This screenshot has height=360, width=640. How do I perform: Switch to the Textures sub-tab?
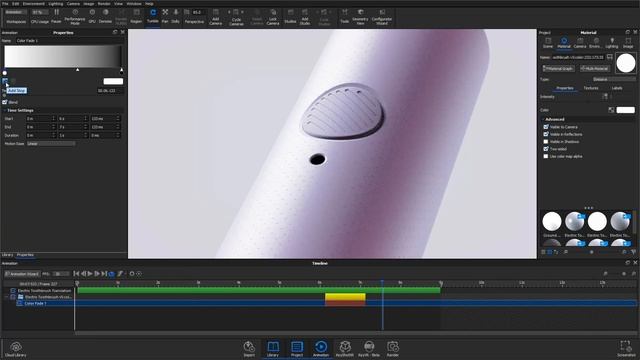[591, 88]
